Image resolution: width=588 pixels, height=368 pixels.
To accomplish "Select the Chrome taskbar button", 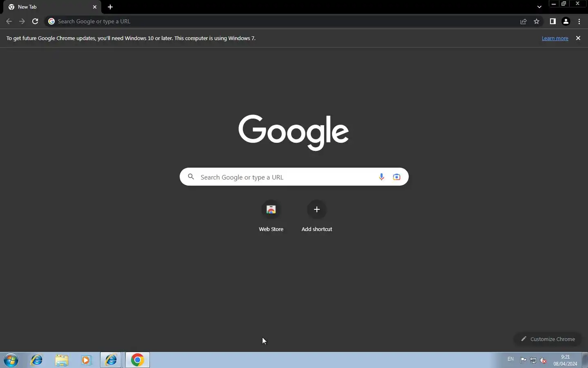I will point(138,360).
